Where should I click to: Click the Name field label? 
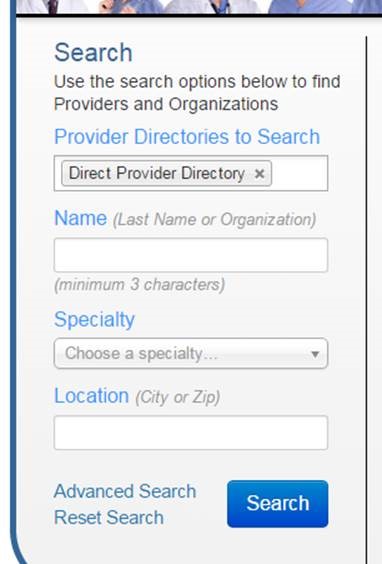tap(81, 218)
